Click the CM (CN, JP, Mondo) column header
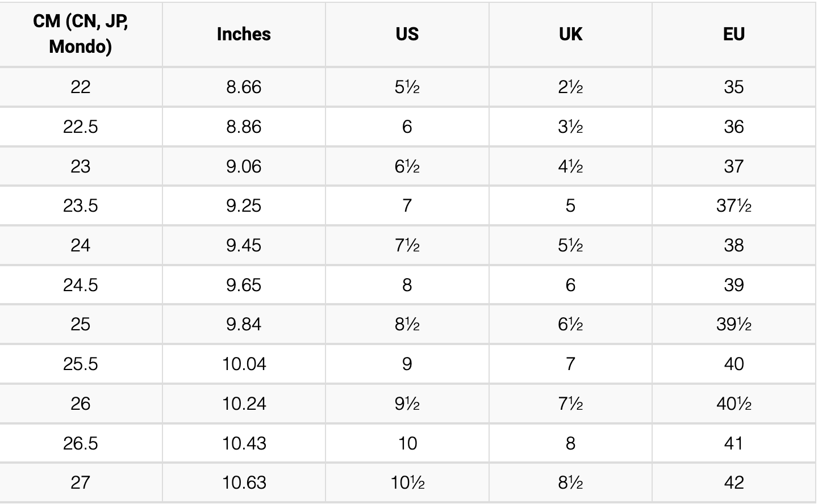Screen dimensions: 818x504 point(81,34)
